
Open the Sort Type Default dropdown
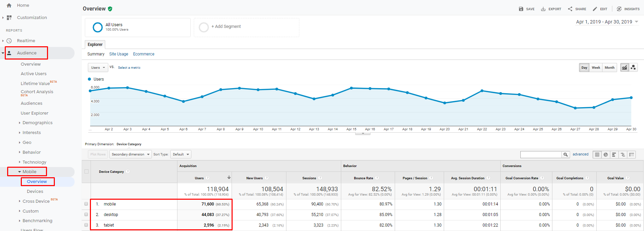pyautogui.click(x=181, y=154)
